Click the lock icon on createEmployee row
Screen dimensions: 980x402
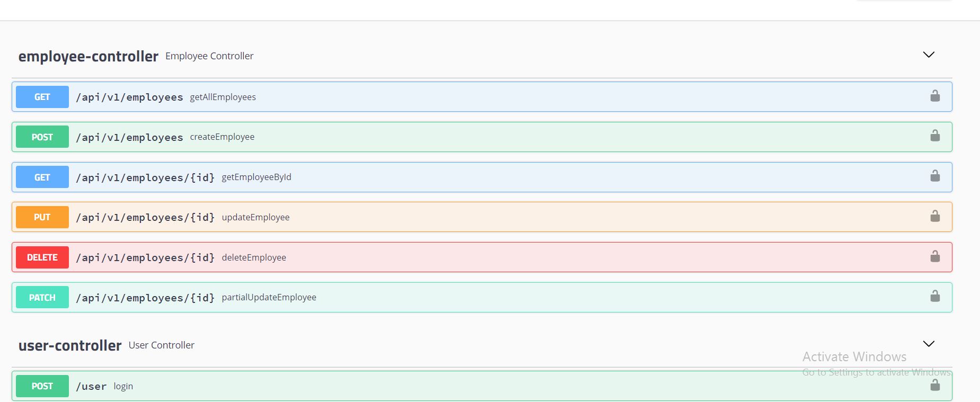coord(935,136)
